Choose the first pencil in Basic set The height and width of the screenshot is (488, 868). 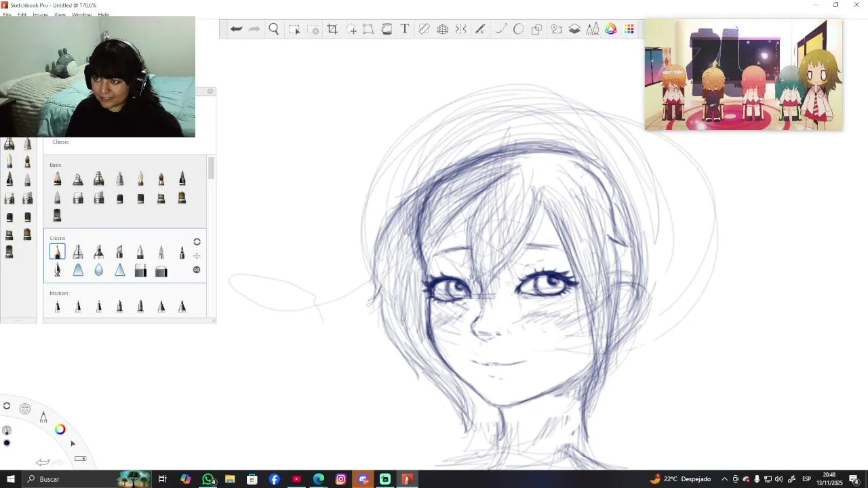(x=57, y=179)
